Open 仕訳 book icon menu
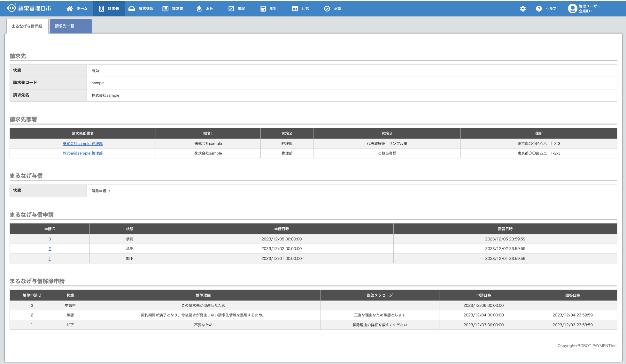The image size is (626, 364). pos(295,9)
